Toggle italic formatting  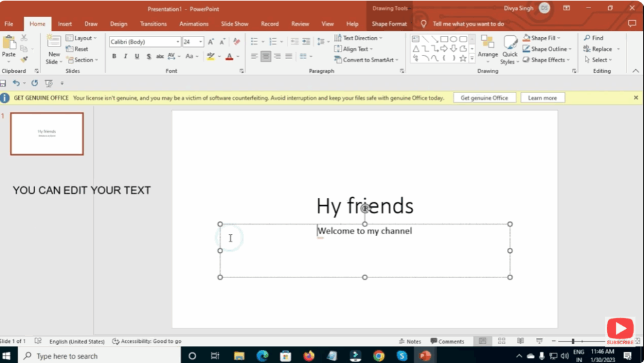(125, 56)
